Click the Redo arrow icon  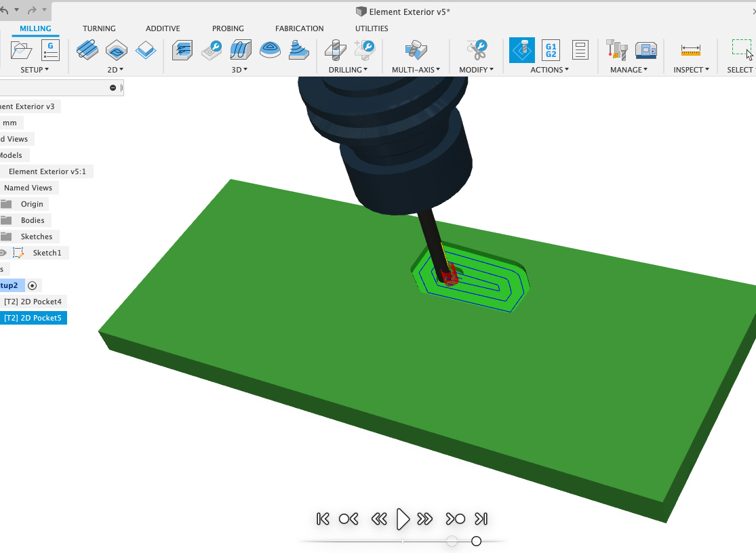(x=32, y=9)
